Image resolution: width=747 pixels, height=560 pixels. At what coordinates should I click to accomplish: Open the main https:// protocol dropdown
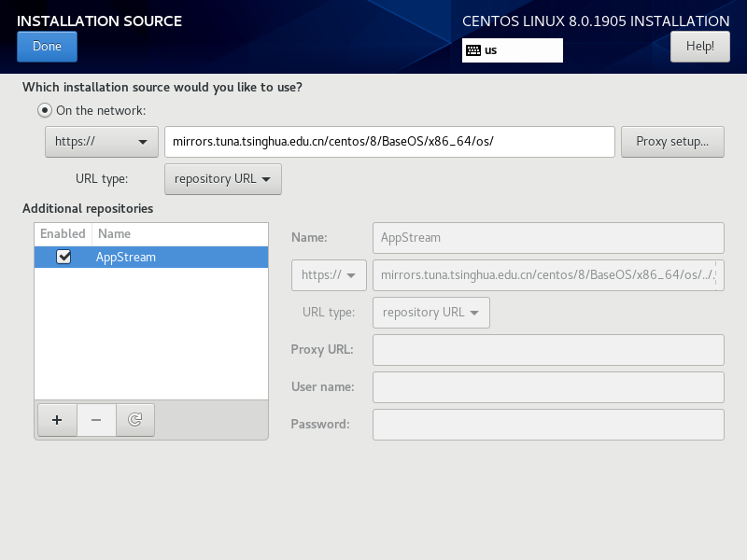click(x=102, y=142)
